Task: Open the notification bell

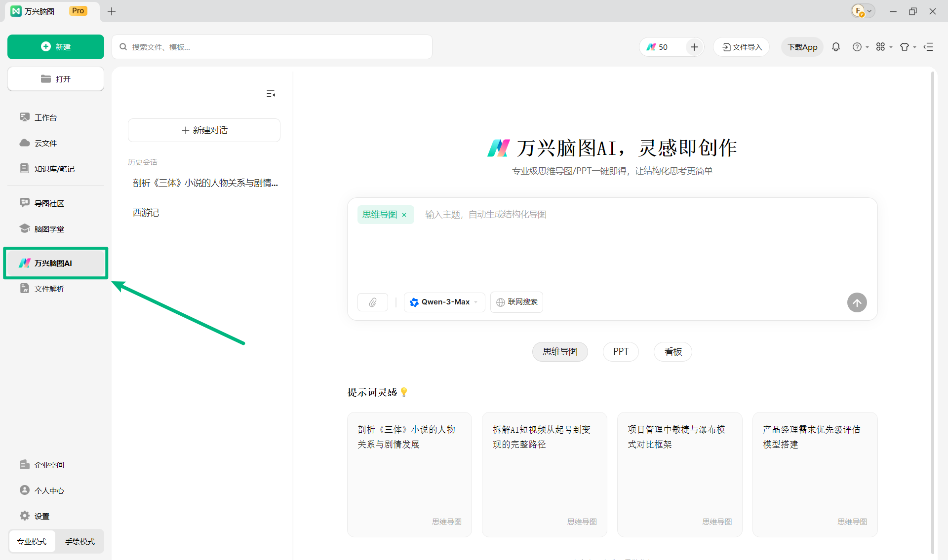Action: click(x=836, y=47)
